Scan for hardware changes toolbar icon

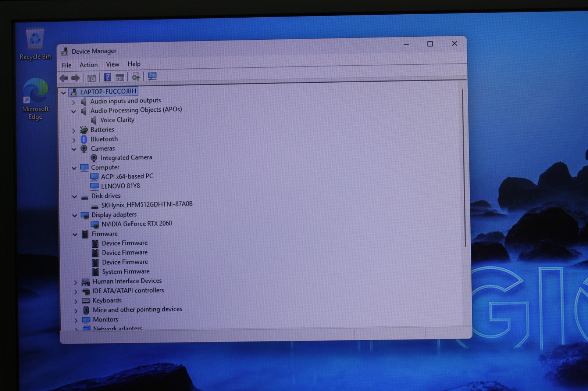pos(152,76)
